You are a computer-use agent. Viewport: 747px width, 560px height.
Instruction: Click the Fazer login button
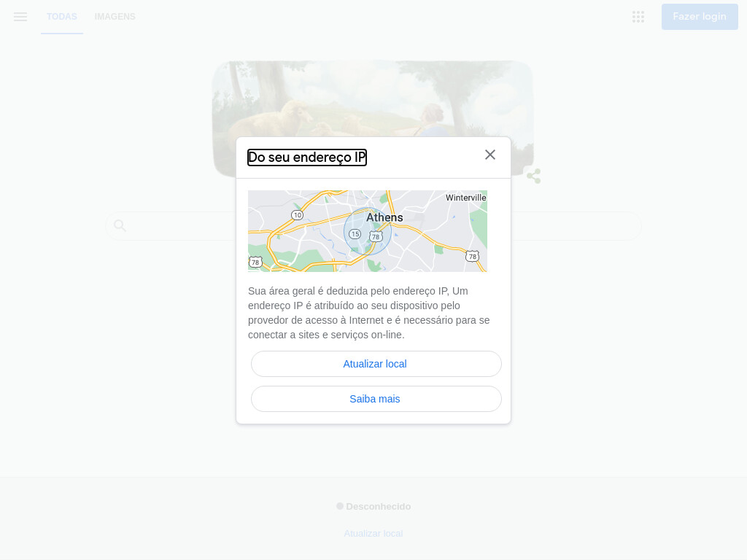(700, 17)
